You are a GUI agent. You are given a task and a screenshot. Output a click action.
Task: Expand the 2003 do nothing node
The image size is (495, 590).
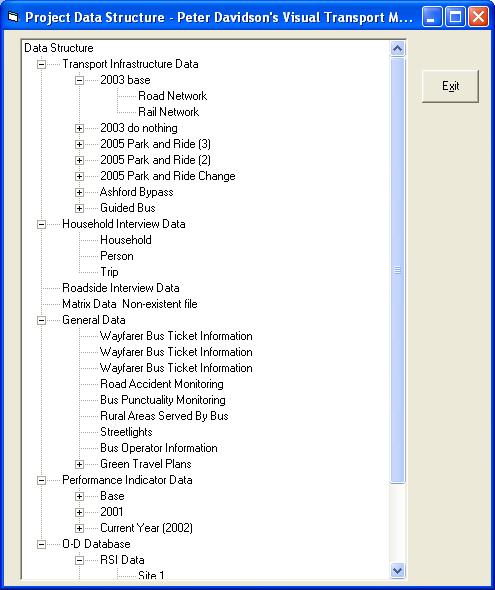point(79,128)
